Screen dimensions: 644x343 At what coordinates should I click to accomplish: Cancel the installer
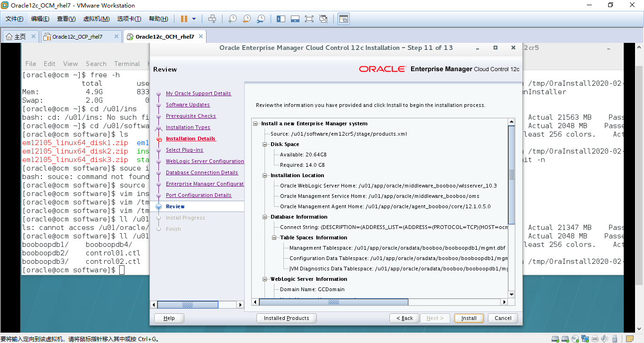[503, 318]
